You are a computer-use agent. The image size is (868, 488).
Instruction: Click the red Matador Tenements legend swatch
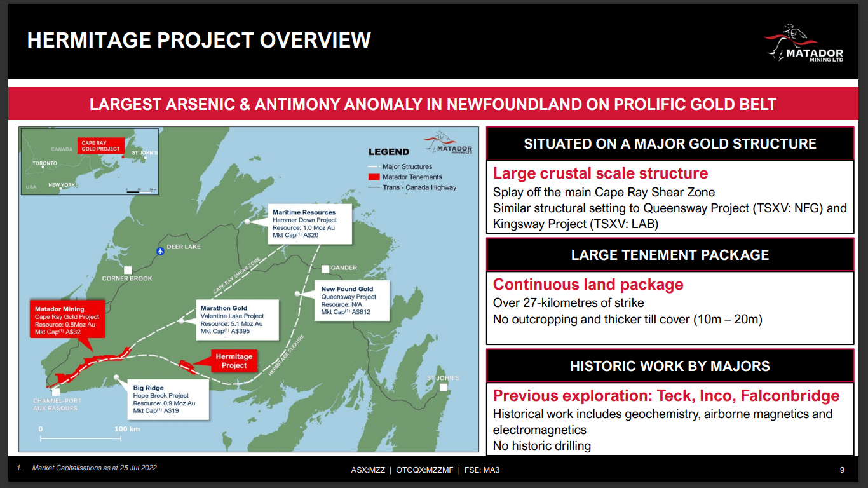tap(374, 177)
